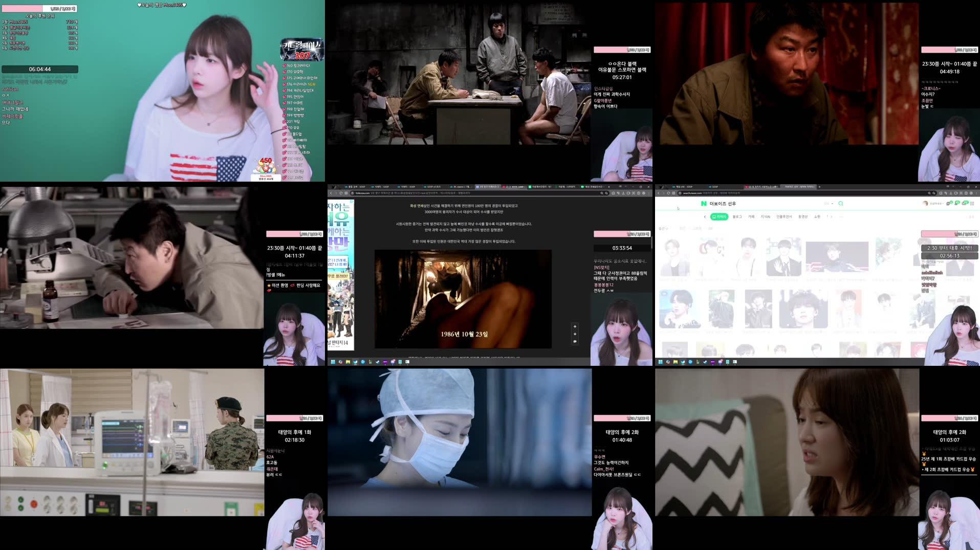Click the fmkorea page scroll-down arrow

[575, 334]
